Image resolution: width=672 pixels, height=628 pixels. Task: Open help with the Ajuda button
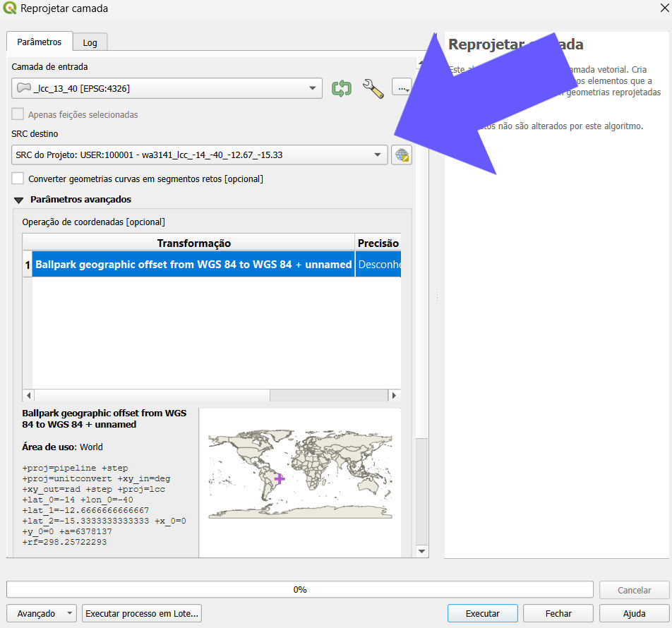pos(633,613)
